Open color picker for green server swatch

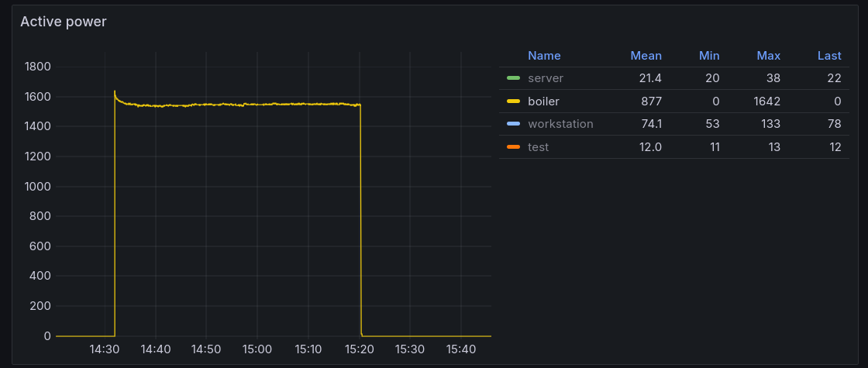513,78
